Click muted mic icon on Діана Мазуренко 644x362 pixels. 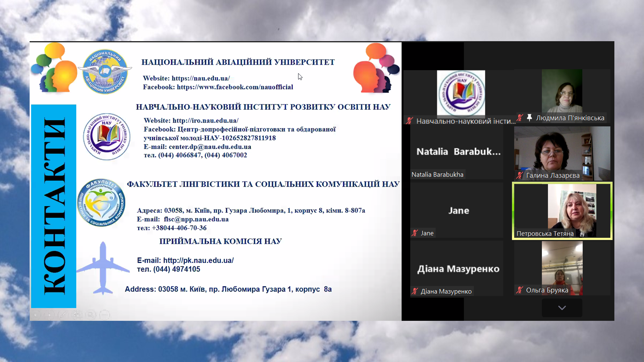tap(415, 291)
